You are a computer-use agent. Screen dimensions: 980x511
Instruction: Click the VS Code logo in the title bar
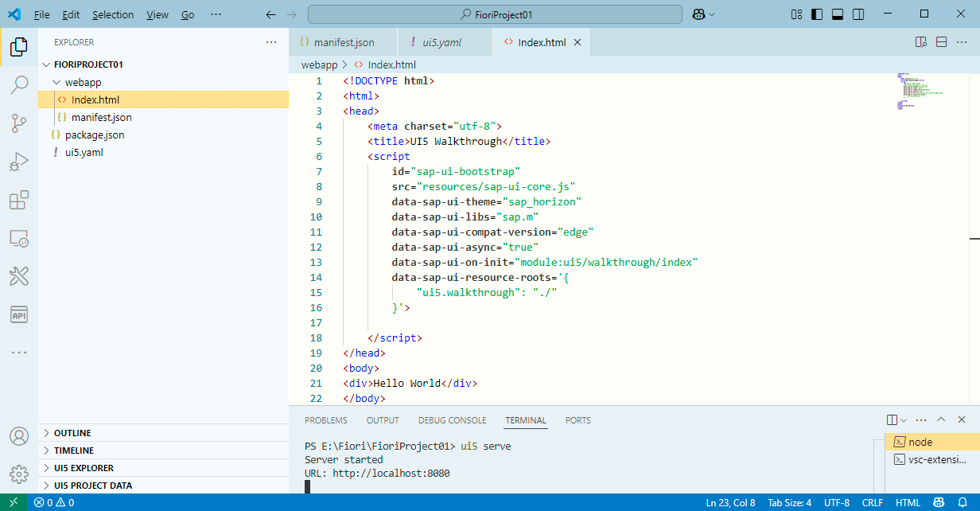click(x=14, y=14)
